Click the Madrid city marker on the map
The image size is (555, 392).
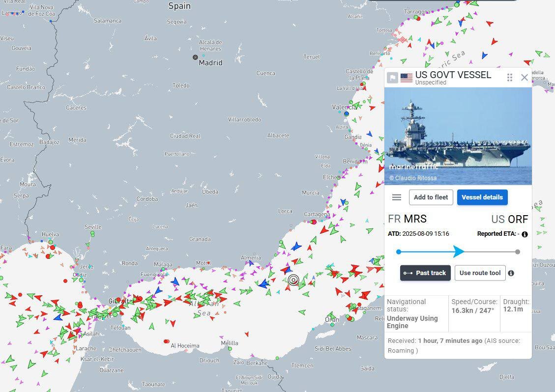pyautogui.click(x=195, y=57)
